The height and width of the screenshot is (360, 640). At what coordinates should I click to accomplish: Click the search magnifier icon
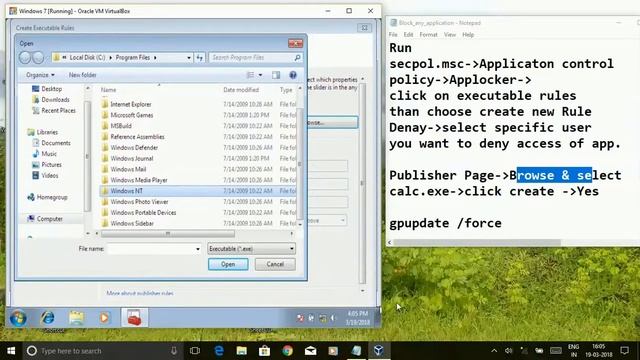pyautogui.click(x=298, y=58)
